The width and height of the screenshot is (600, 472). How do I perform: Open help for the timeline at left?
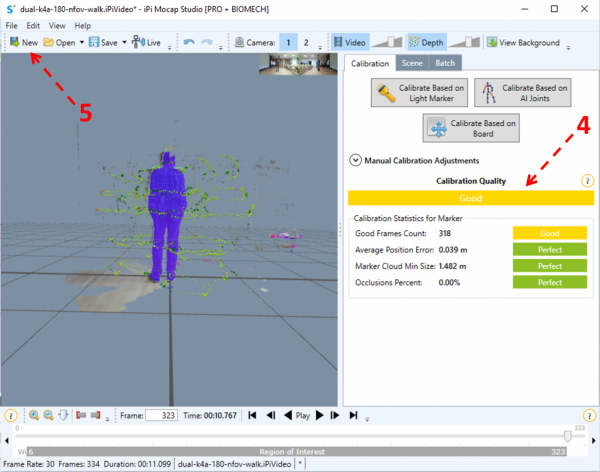tap(11, 415)
